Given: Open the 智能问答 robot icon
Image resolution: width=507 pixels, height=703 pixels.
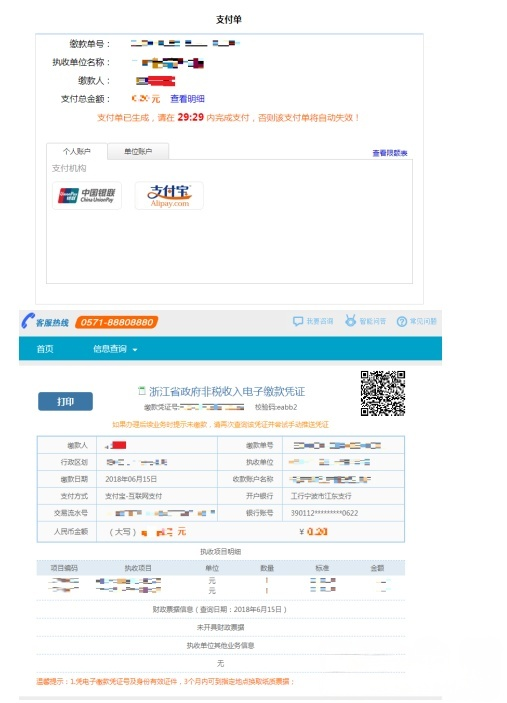Looking at the screenshot, I should click(351, 321).
